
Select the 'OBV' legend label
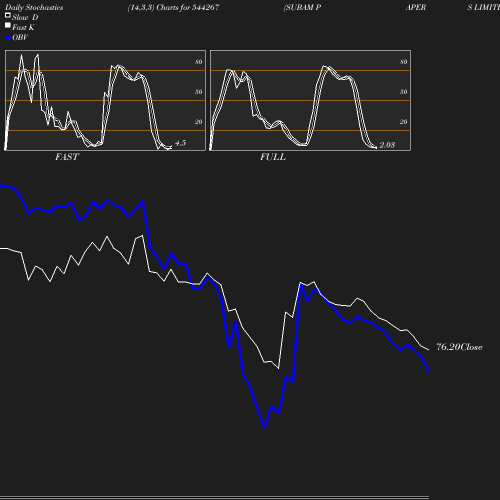[20, 37]
